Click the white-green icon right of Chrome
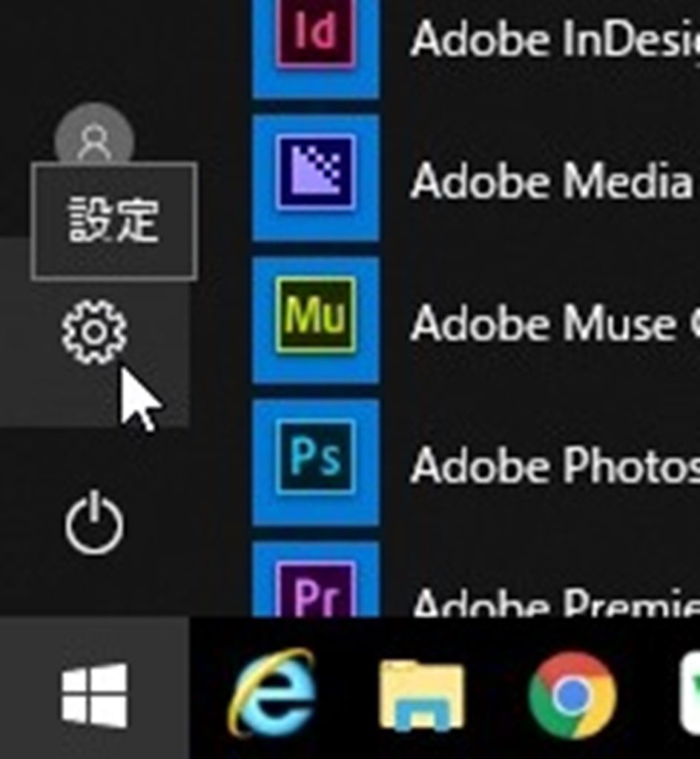Viewport: 700px width, 759px height. 690,695
